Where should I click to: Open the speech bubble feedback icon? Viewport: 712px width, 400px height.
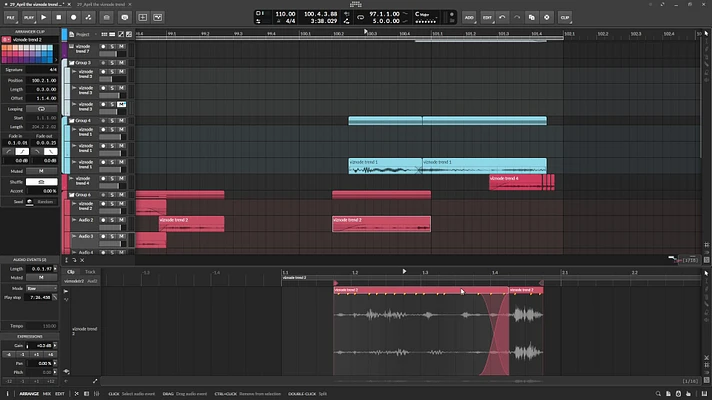click(125, 17)
